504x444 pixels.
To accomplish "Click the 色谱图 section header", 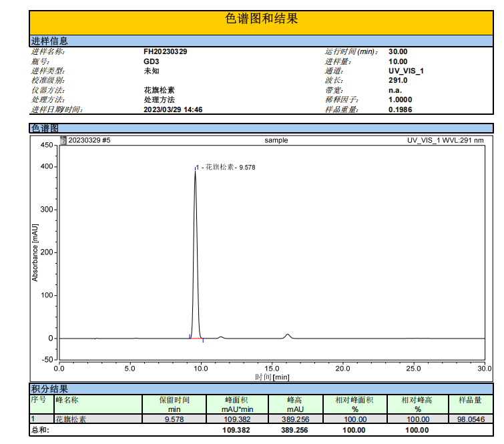I will point(45,128).
